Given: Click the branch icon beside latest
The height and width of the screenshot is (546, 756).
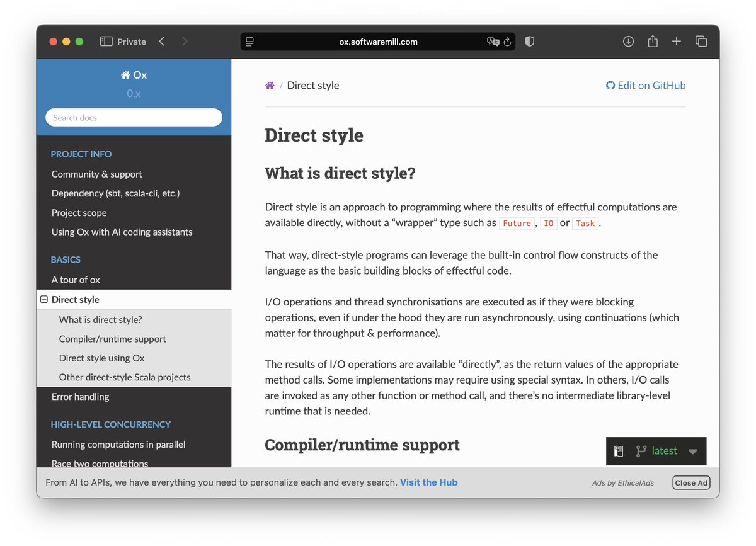Looking at the screenshot, I should coord(641,451).
